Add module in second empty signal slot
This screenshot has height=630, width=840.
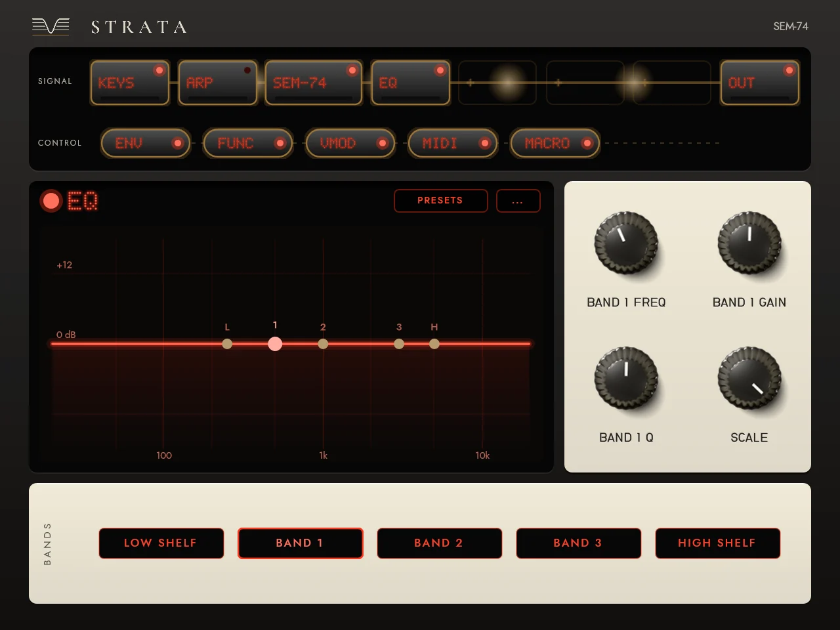pos(585,83)
